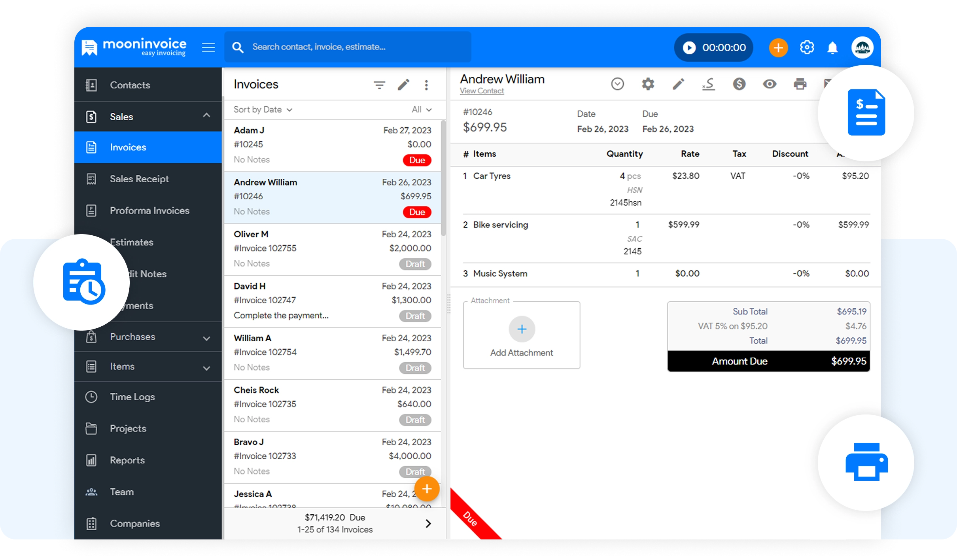This screenshot has height=560, width=957.
Task: Open notifications using the bell icon
Action: [x=832, y=47]
